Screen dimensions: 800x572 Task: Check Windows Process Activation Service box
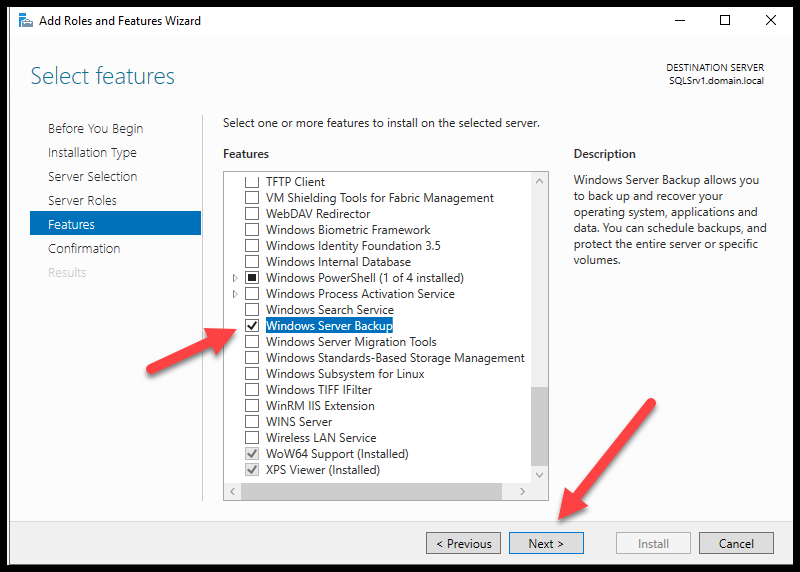tap(252, 293)
